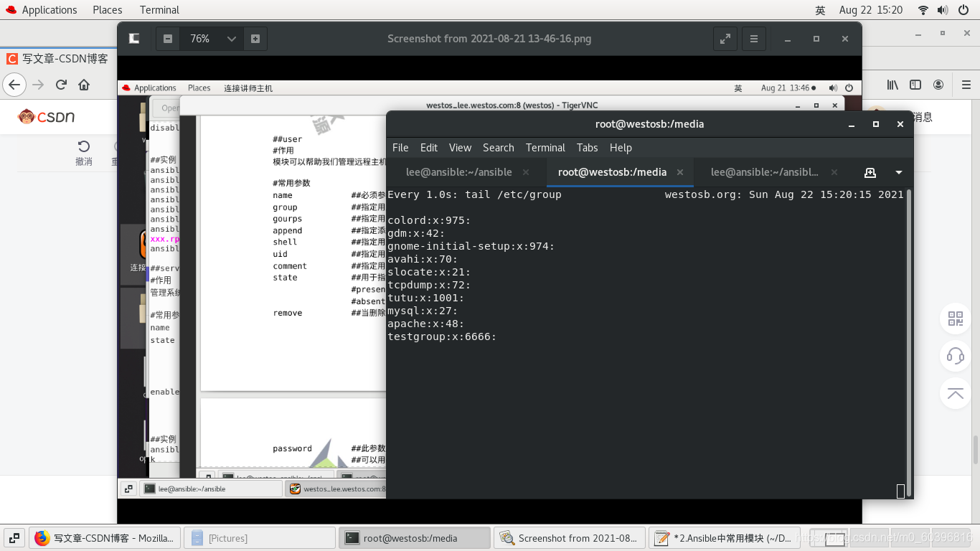
Task: Open the terminal View menu
Action: pos(460,148)
